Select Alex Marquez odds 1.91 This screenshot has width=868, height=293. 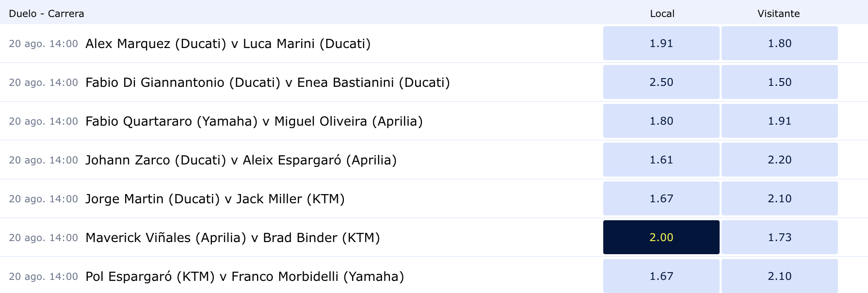[661, 43]
